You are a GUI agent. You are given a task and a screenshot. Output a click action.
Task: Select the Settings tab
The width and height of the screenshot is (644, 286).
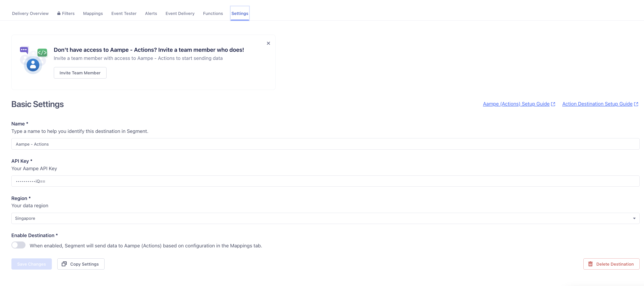coord(240,13)
